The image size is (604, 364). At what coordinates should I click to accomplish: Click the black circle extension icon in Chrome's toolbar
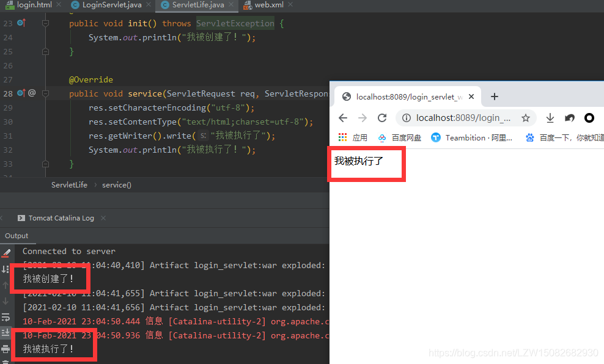pos(589,118)
